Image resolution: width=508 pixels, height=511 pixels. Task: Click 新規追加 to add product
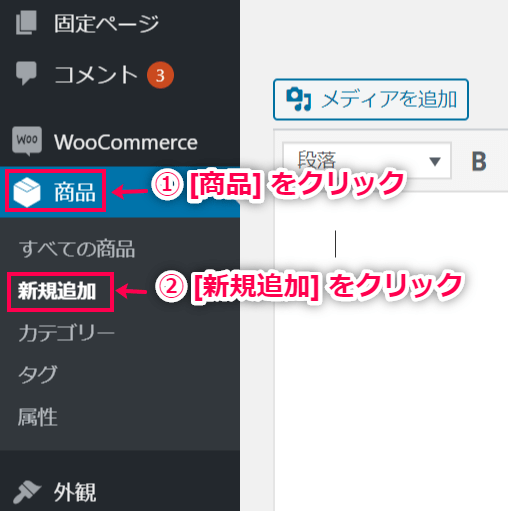57,291
